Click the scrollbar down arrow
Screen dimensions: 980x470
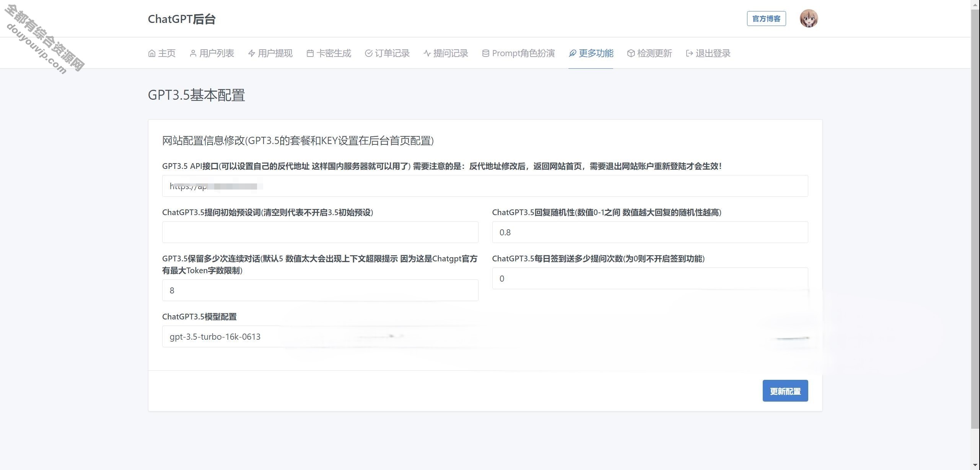(975, 465)
